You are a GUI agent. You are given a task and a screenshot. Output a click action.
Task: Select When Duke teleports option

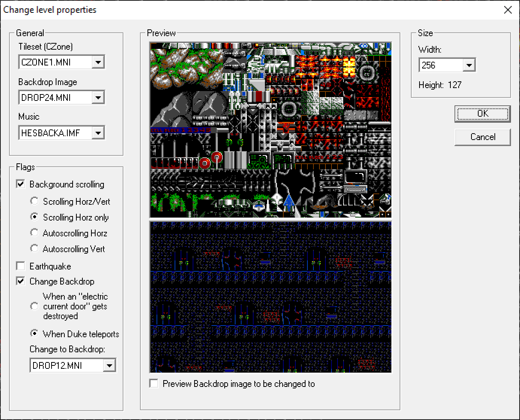(x=34, y=333)
